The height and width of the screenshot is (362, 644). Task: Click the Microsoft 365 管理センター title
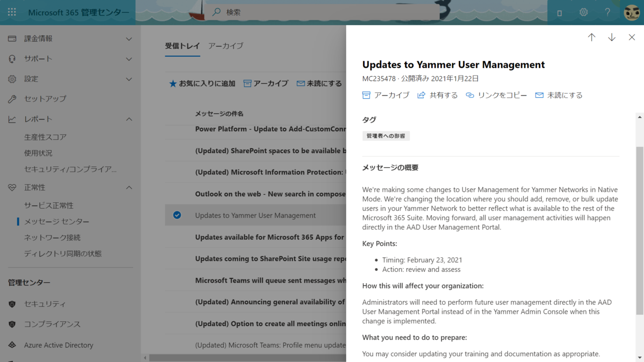78,12
